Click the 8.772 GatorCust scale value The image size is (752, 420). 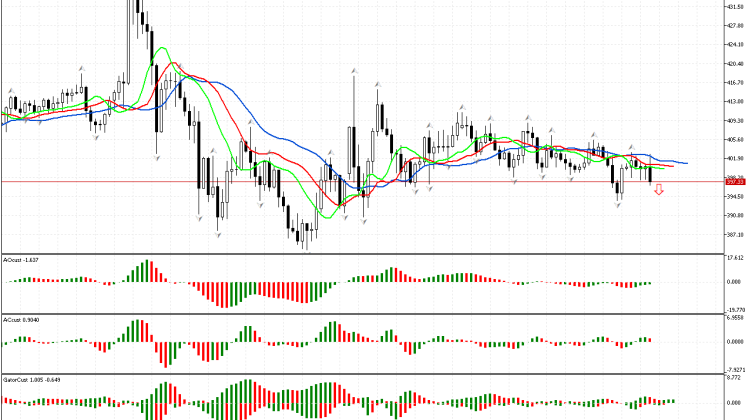(x=735, y=378)
